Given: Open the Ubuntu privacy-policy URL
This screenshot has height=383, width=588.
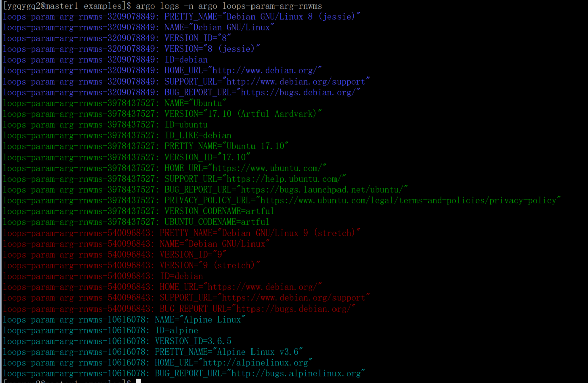Looking at the screenshot, I should click(408, 201).
